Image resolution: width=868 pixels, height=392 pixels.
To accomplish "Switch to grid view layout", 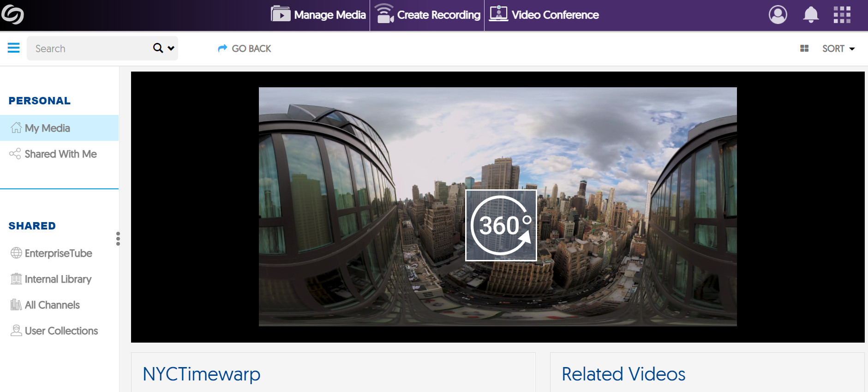I will click(804, 48).
